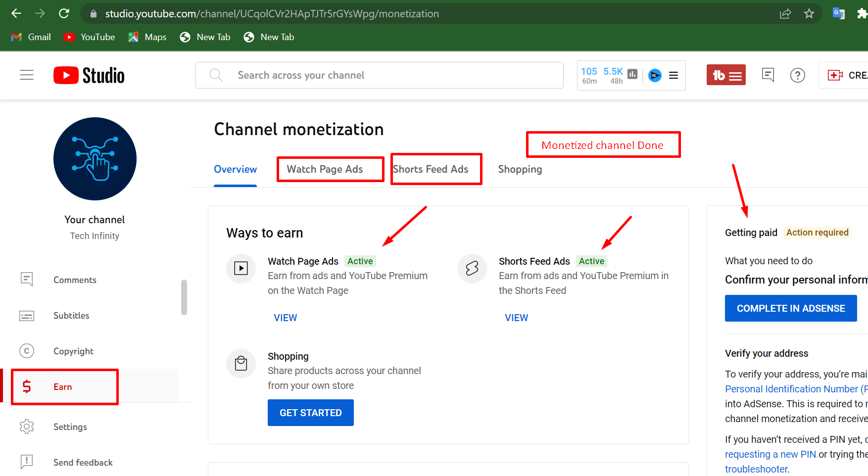Open the Shorts Feed Ads tab
This screenshot has width=868, height=476.
tap(430, 169)
